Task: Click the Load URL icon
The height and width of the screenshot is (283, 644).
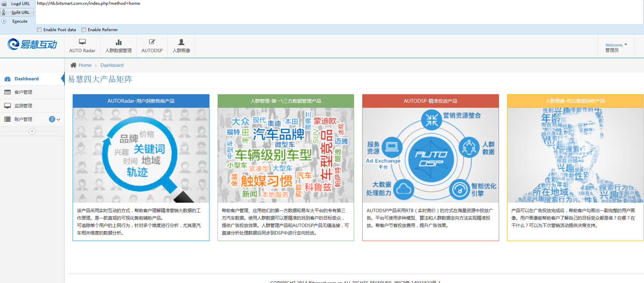Action: (x=4, y=4)
